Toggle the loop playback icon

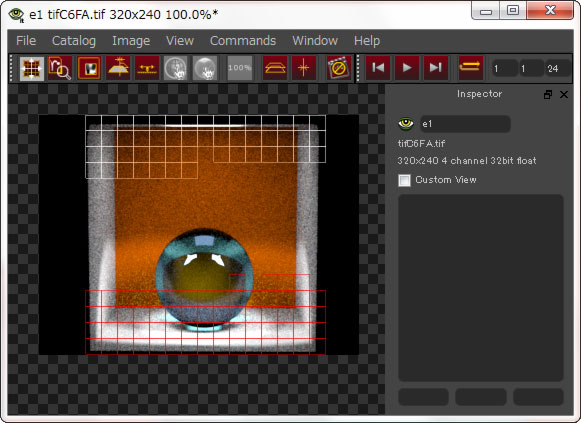471,68
